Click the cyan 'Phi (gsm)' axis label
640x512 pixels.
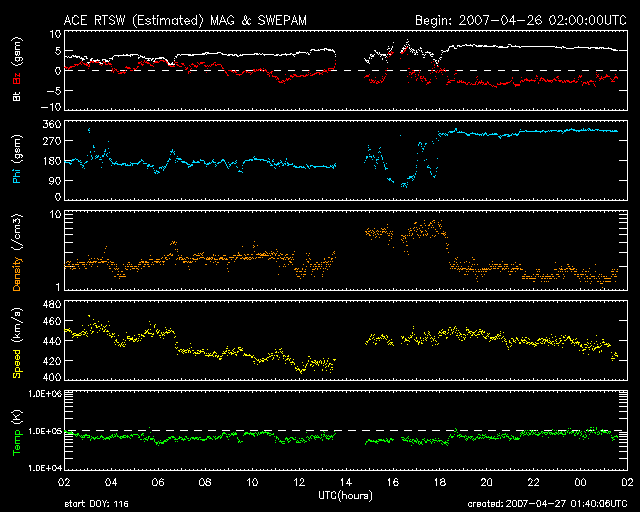[x=17, y=159]
